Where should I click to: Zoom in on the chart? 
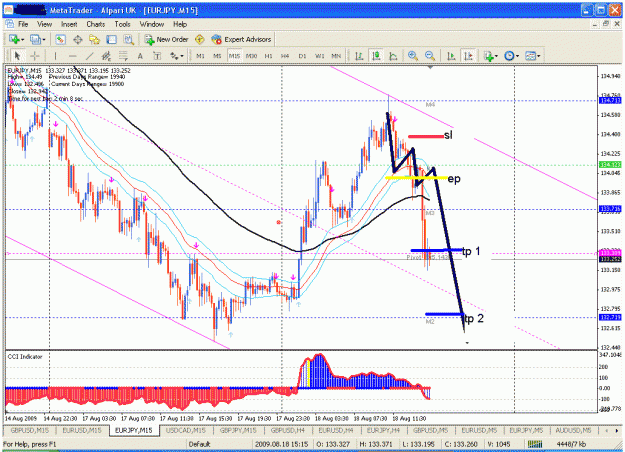[413, 56]
